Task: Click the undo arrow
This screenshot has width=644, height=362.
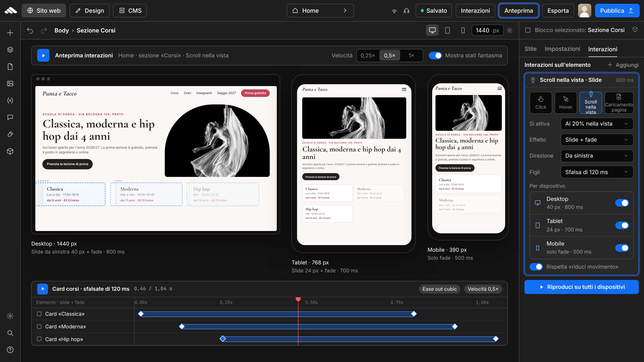Action: 30,31
